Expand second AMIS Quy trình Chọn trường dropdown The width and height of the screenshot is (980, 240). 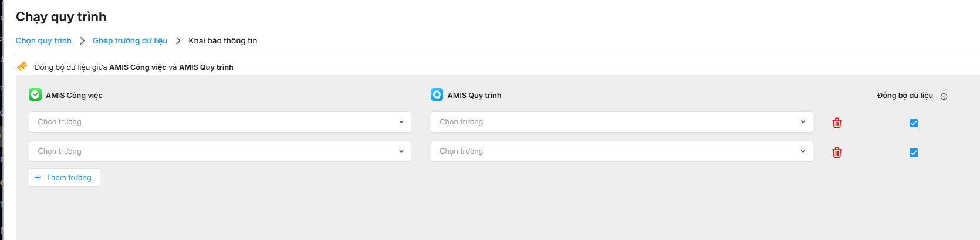tap(621, 151)
